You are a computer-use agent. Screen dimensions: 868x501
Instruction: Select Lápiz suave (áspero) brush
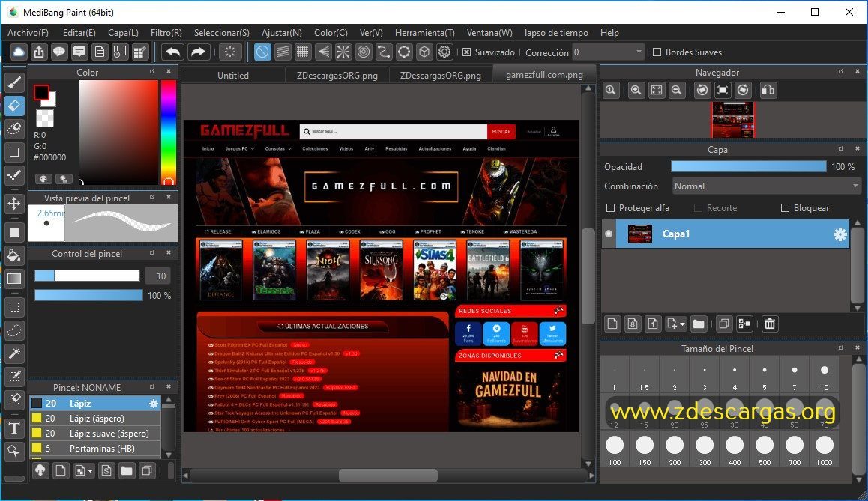pos(95,434)
